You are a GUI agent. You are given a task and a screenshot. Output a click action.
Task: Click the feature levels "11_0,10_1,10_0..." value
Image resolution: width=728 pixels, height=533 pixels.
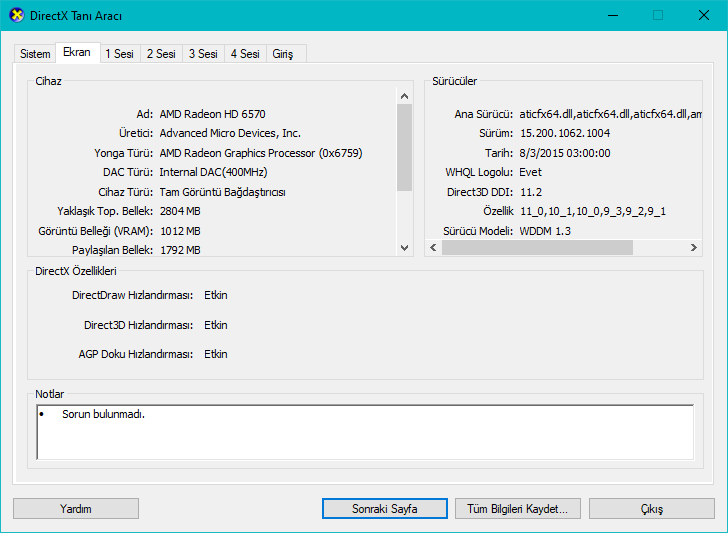tap(593, 211)
